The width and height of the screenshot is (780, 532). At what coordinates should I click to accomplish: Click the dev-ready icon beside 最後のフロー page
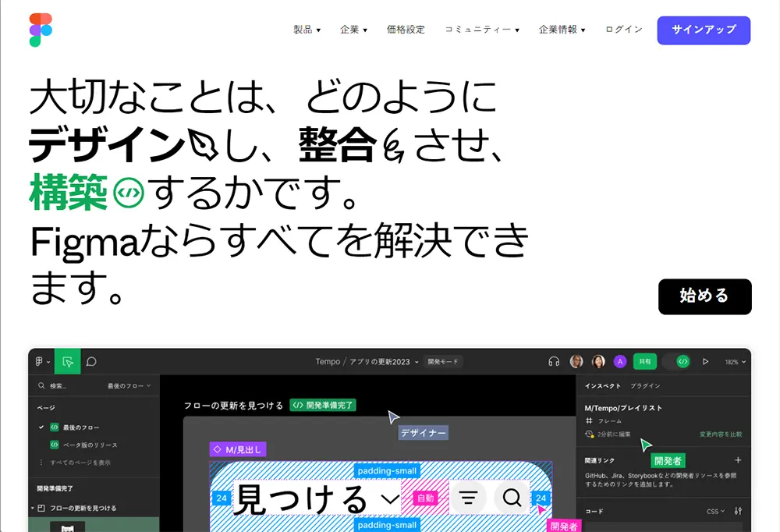point(55,427)
